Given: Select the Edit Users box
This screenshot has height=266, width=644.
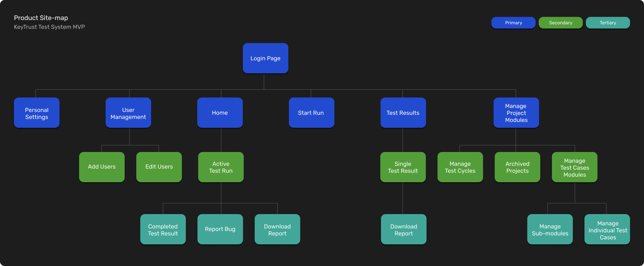Looking at the screenshot, I should [159, 167].
